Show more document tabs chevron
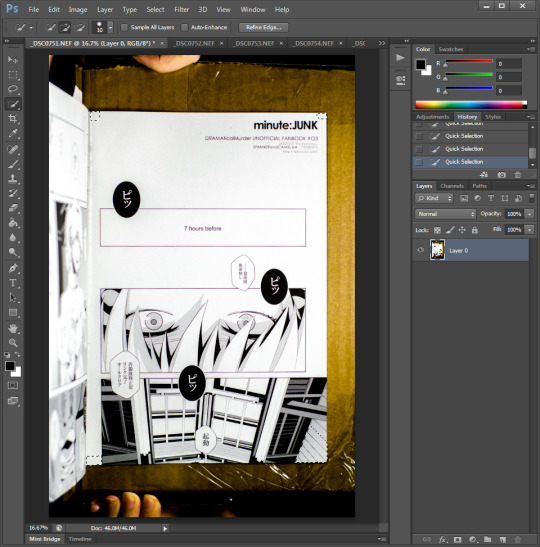Screen dimensions: 540x547 (382, 43)
